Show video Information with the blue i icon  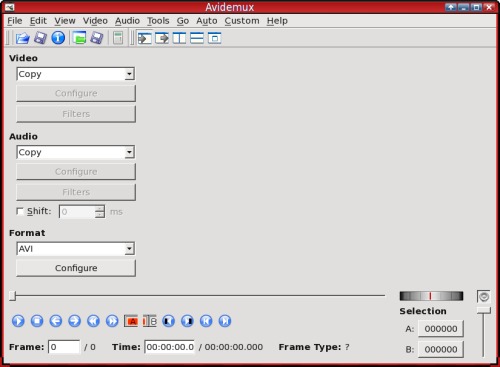tap(58, 38)
